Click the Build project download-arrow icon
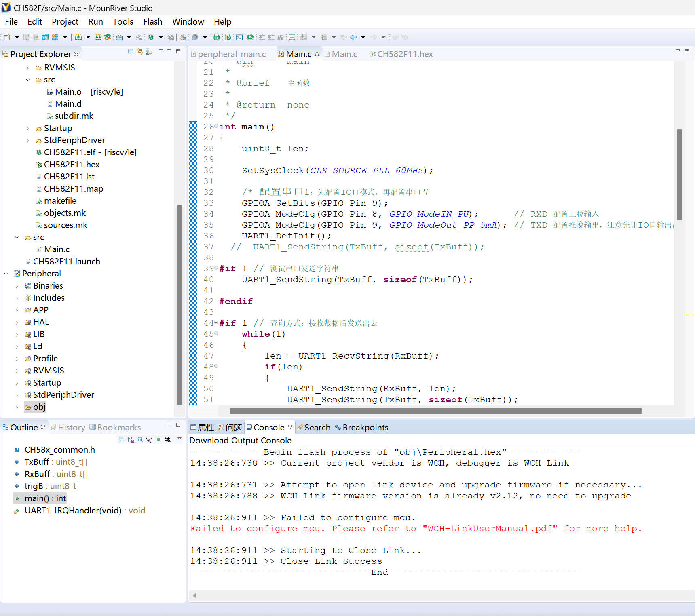The width and height of the screenshot is (695, 616). [78, 37]
